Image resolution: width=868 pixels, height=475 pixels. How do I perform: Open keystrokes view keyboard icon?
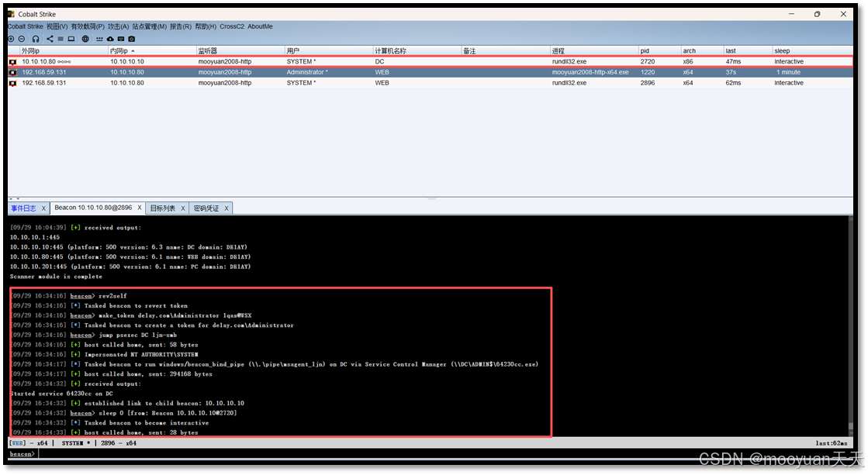pos(121,39)
